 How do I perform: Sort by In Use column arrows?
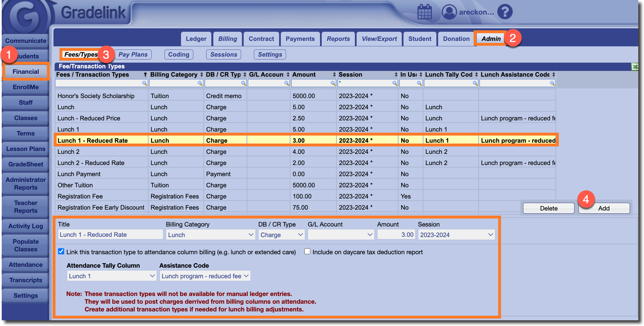click(421, 75)
